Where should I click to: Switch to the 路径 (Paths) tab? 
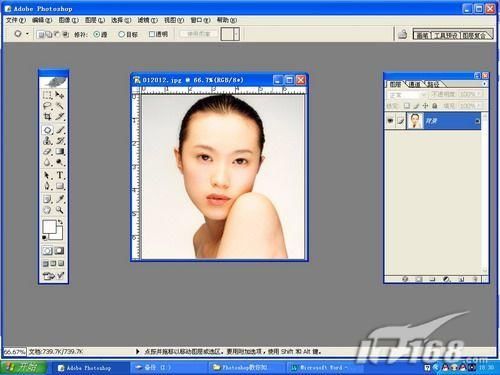coord(433,84)
